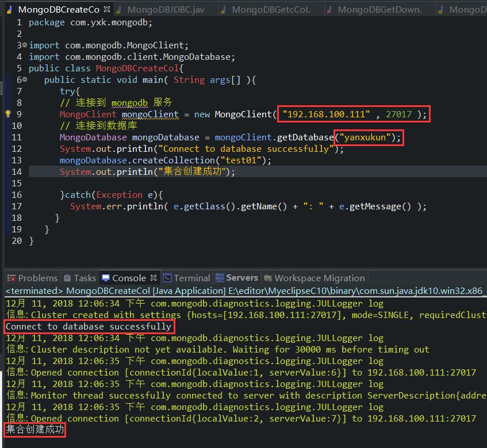Click the Console monitor icon

[106, 277]
